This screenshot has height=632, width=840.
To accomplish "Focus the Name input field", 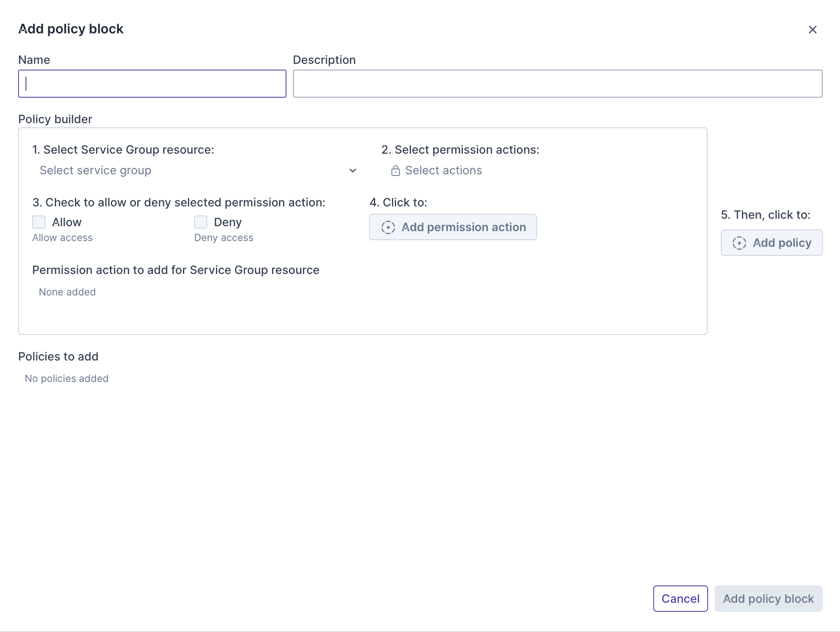I will [152, 84].
